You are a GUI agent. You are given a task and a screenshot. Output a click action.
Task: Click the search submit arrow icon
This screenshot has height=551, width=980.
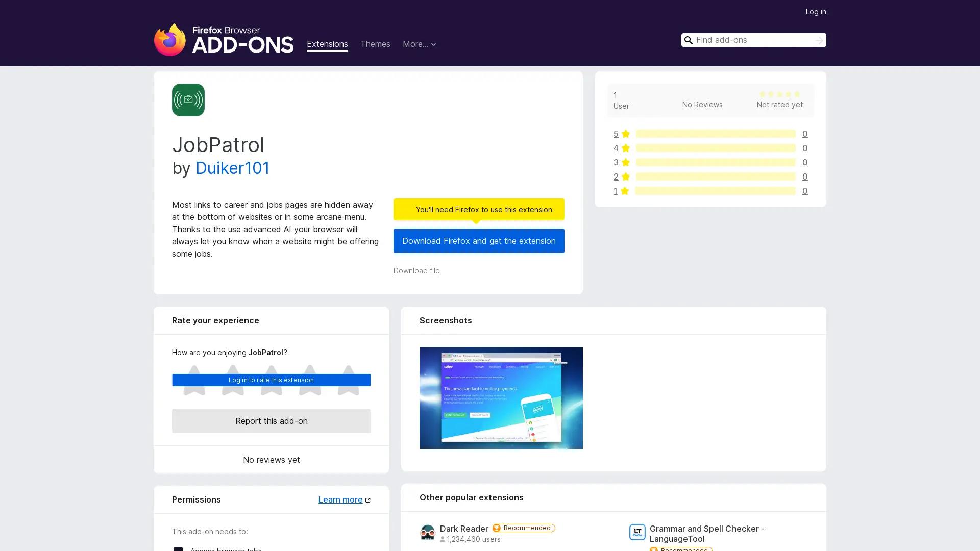819,40
